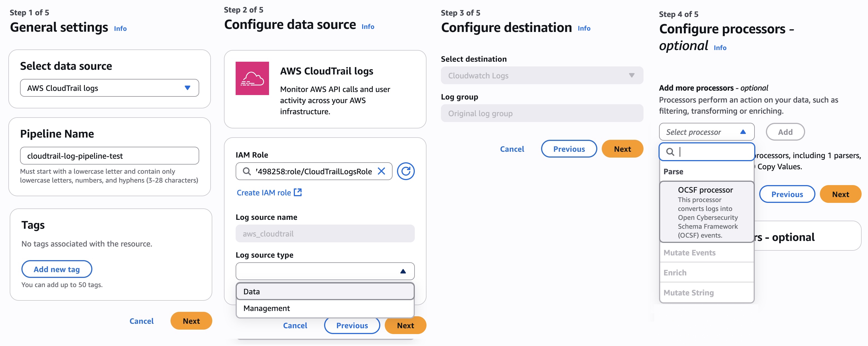This screenshot has height=346, width=868.
Task: Choose Management from log source type list
Action: point(325,308)
